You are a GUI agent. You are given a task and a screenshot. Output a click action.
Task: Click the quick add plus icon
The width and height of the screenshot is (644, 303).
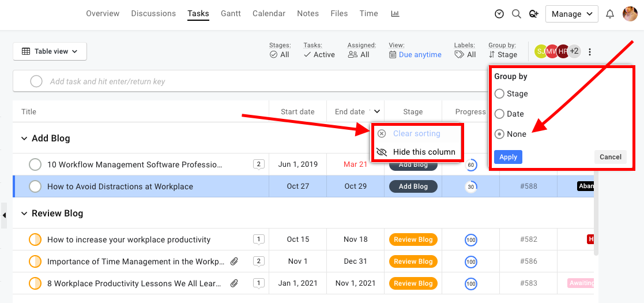pos(533,14)
